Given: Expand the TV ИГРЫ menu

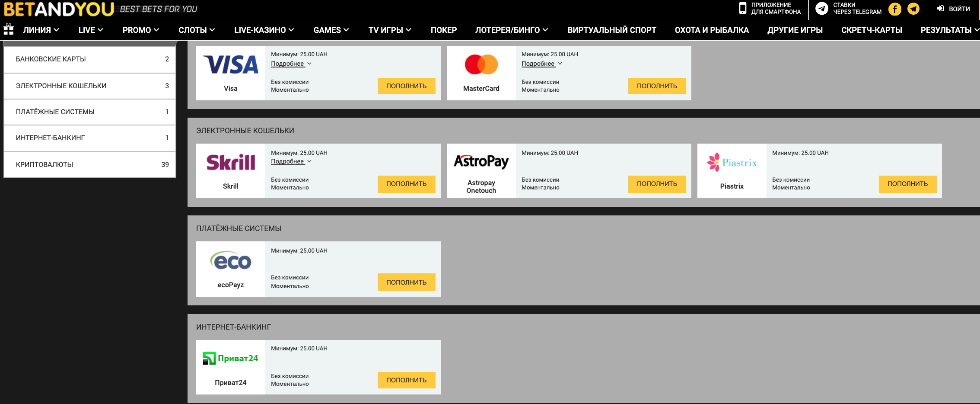Looking at the screenshot, I should tap(390, 30).
